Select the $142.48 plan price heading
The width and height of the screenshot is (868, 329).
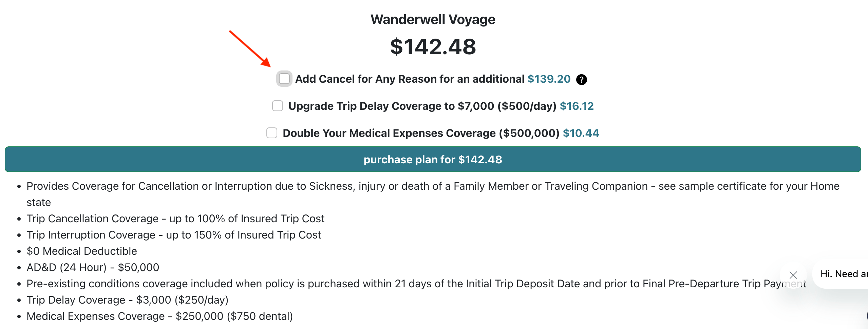(x=433, y=46)
